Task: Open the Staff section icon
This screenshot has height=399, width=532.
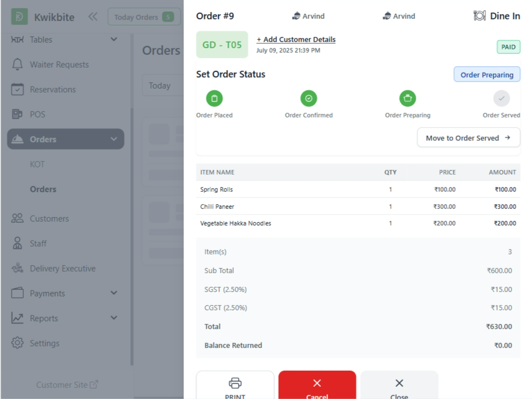Action: 17,243
